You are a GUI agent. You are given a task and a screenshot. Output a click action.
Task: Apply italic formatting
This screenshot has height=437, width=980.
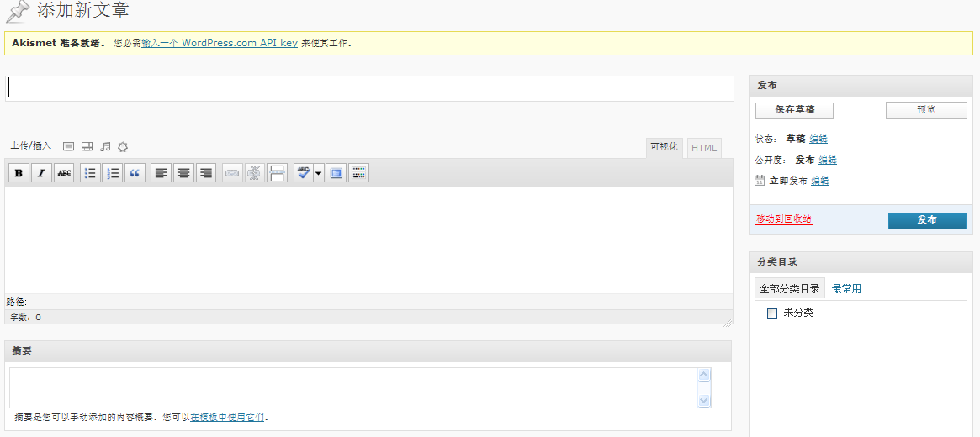[41, 173]
